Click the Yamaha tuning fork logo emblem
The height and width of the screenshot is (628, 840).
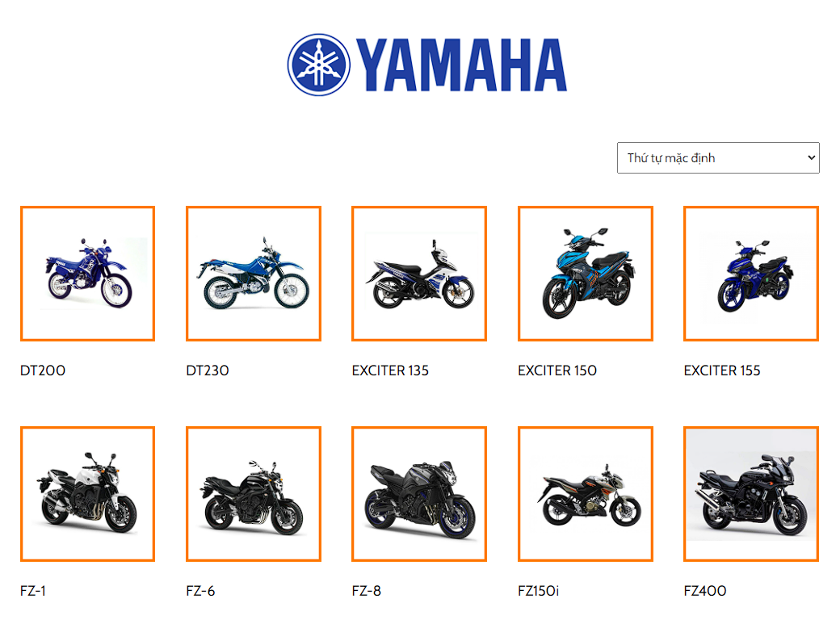click(x=319, y=65)
